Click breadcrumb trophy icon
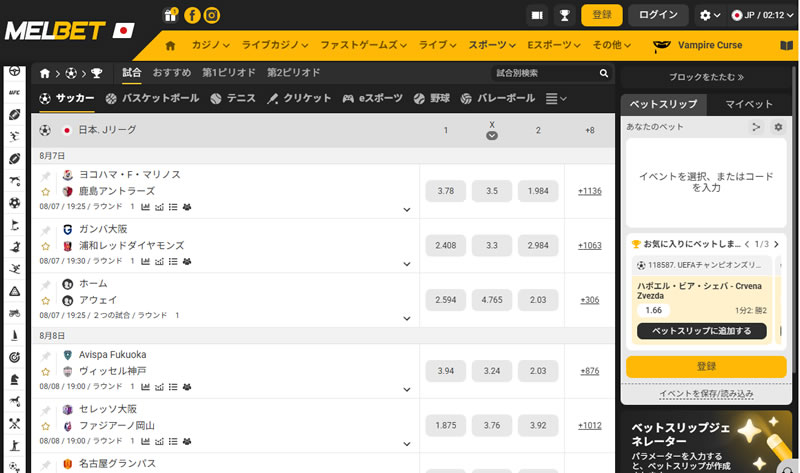800x473 pixels. point(96,73)
